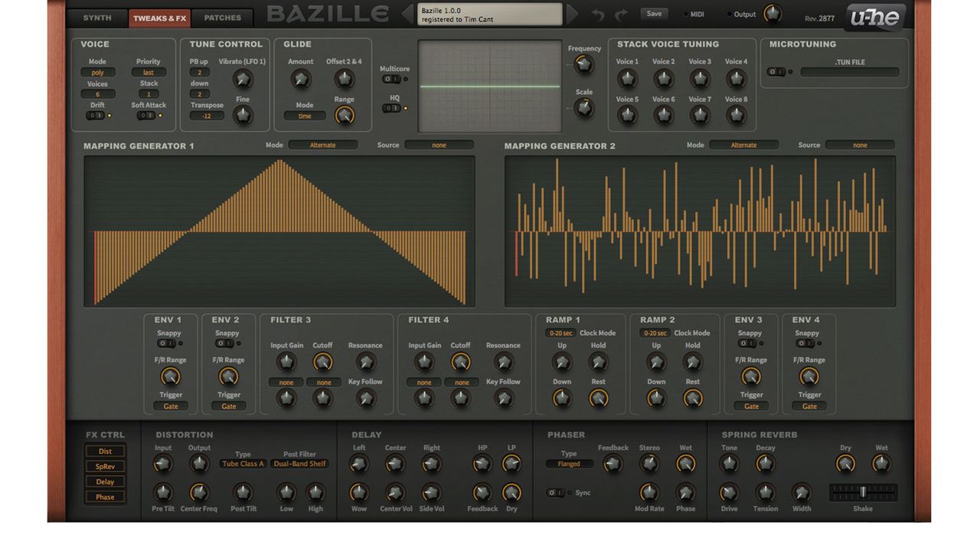This screenshot has height=551, width=980.
Task: Click the Voice 8 stack tuning knob
Action: point(736,116)
